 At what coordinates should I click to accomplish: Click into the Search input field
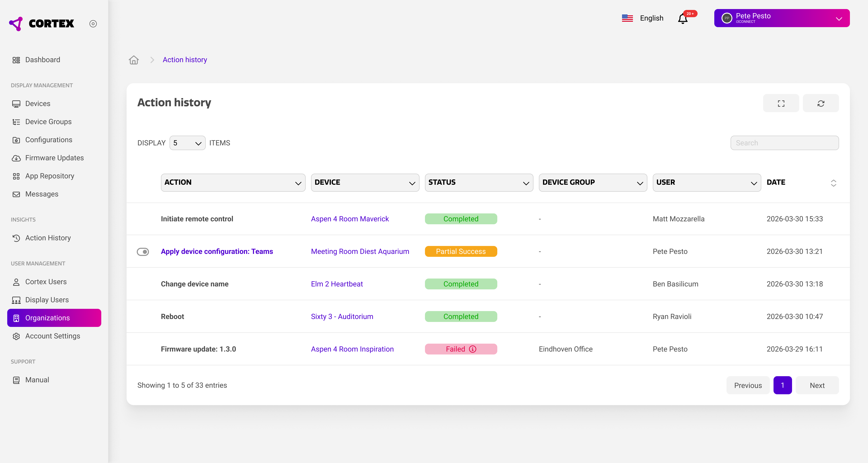784,143
